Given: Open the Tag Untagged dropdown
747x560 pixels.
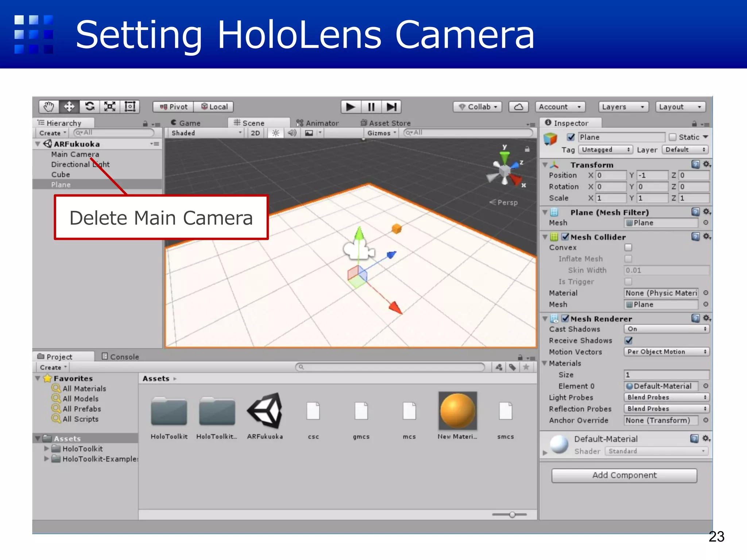Looking at the screenshot, I should tap(605, 149).
